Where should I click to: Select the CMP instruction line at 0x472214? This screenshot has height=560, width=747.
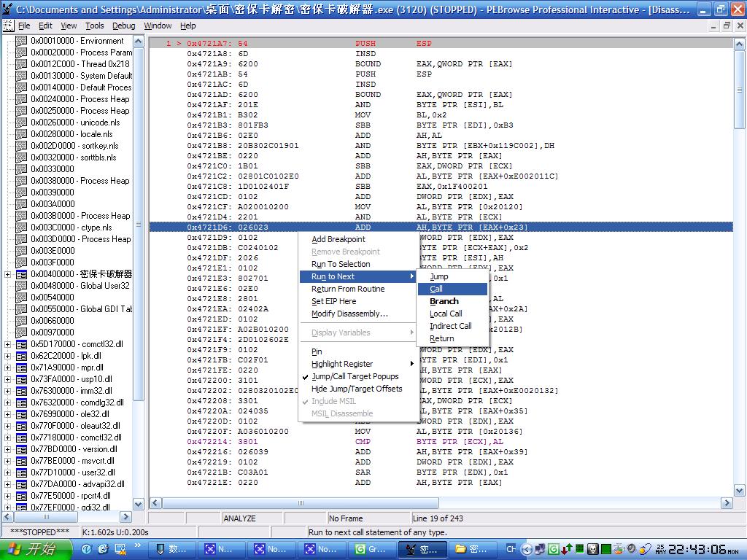tap(441, 441)
